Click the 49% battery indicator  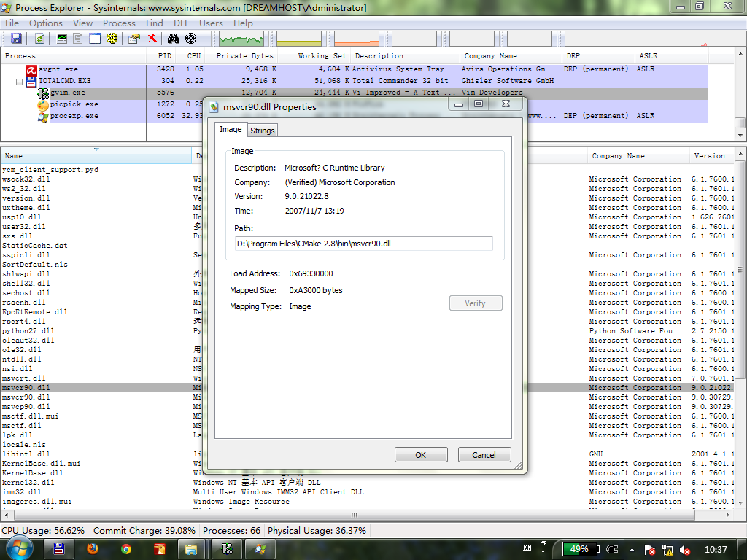(579, 549)
